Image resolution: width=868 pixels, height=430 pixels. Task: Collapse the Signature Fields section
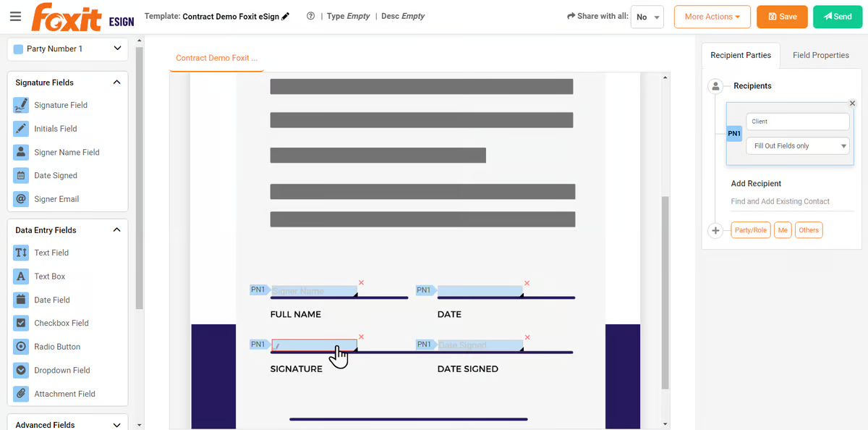[x=116, y=83]
